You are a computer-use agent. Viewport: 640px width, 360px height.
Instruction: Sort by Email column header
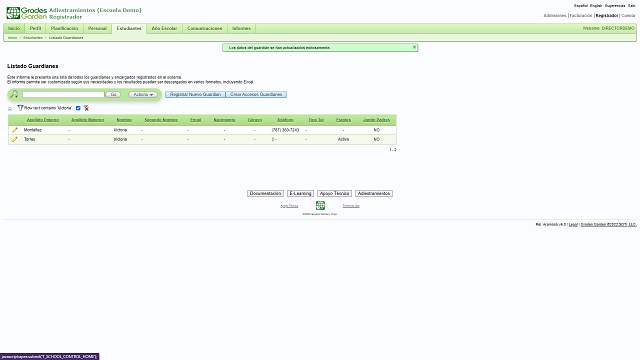pos(196,120)
